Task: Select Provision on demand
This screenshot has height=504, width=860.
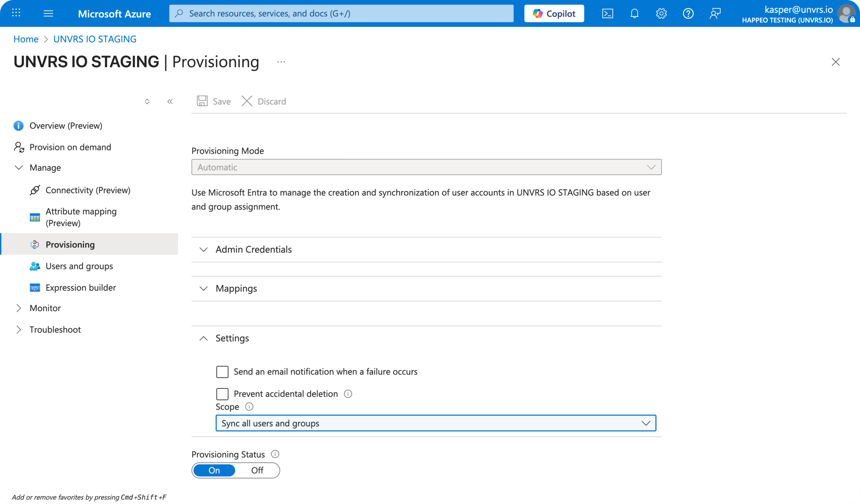Action: pyautogui.click(x=70, y=147)
